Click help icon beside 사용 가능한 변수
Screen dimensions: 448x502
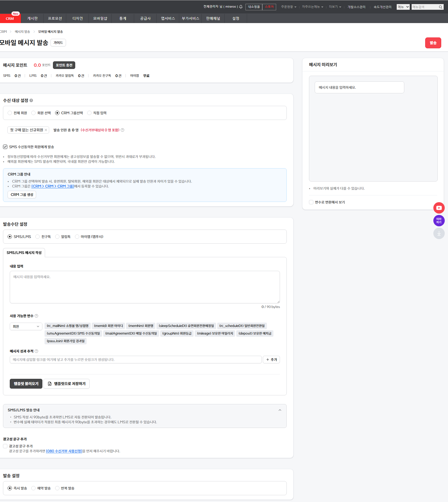(36, 316)
